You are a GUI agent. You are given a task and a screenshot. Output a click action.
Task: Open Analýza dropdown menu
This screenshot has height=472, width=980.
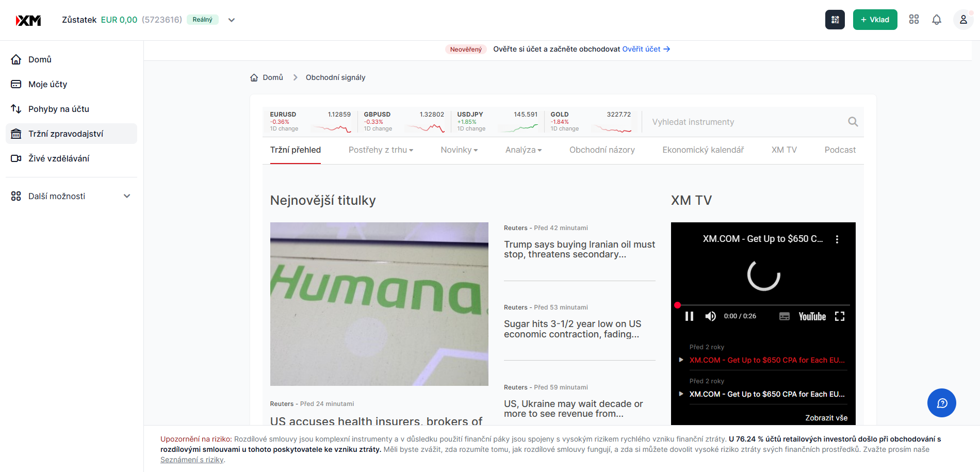(524, 150)
